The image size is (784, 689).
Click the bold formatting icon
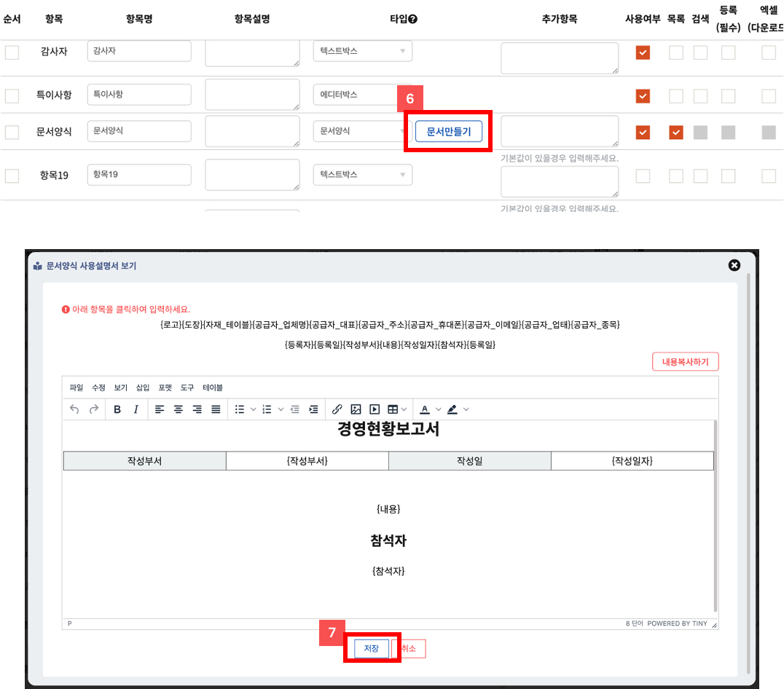(117, 409)
